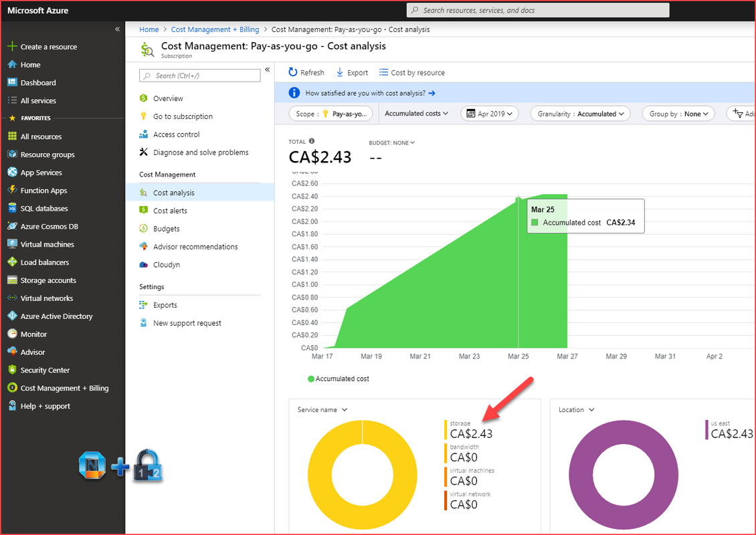Viewport: 756px width, 535px height.
Task: Click the Export download icon
Action: (339, 72)
